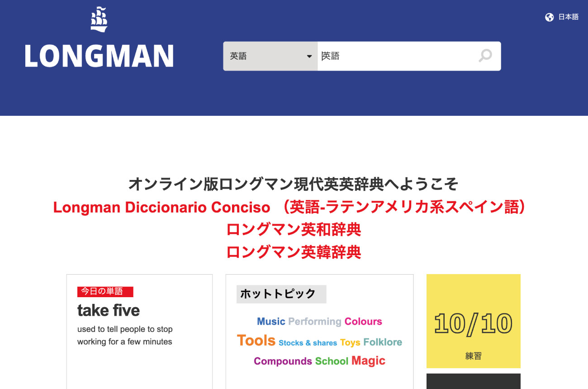Open the Tools topic
This screenshot has width=588, height=389.
256,341
